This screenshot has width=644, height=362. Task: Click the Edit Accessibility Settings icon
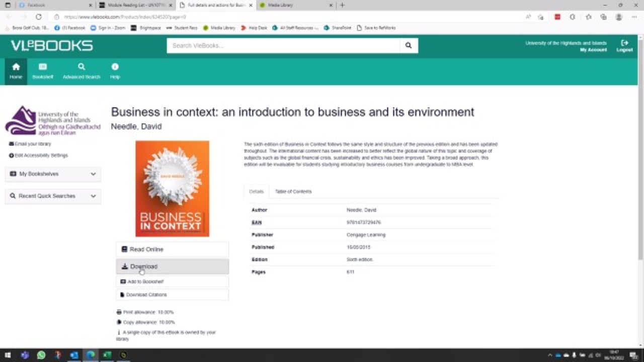tap(12, 155)
